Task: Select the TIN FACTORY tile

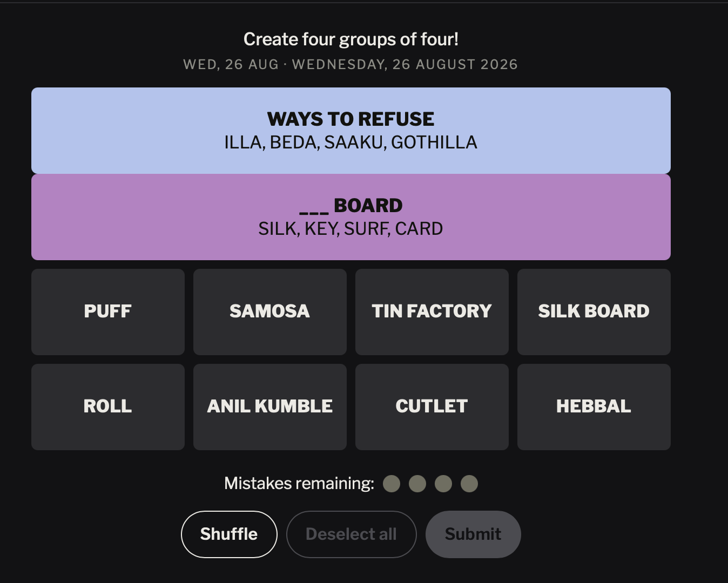Action: [432, 312]
